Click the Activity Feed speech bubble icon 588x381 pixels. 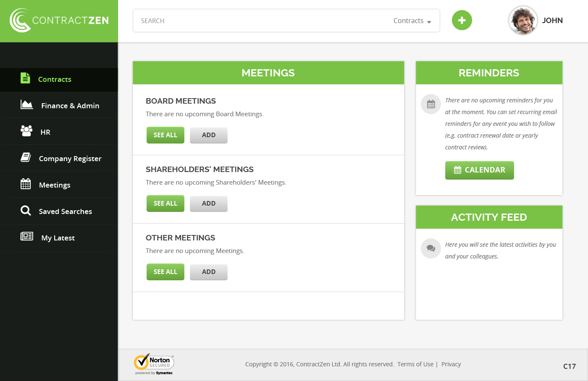[430, 248]
